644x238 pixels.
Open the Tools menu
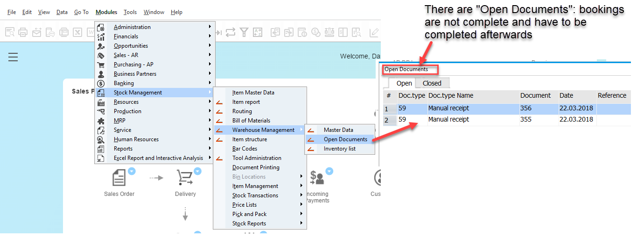click(x=130, y=12)
